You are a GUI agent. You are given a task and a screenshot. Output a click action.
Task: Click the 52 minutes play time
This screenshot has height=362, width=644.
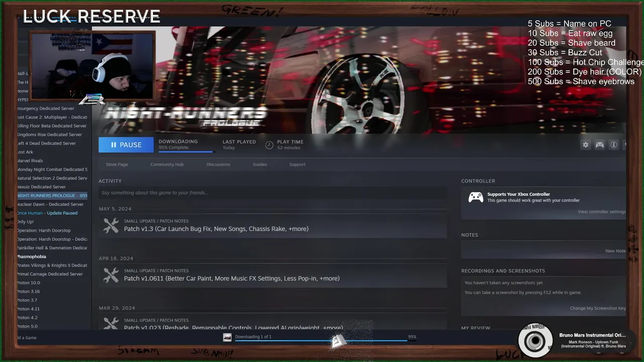(x=289, y=148)
